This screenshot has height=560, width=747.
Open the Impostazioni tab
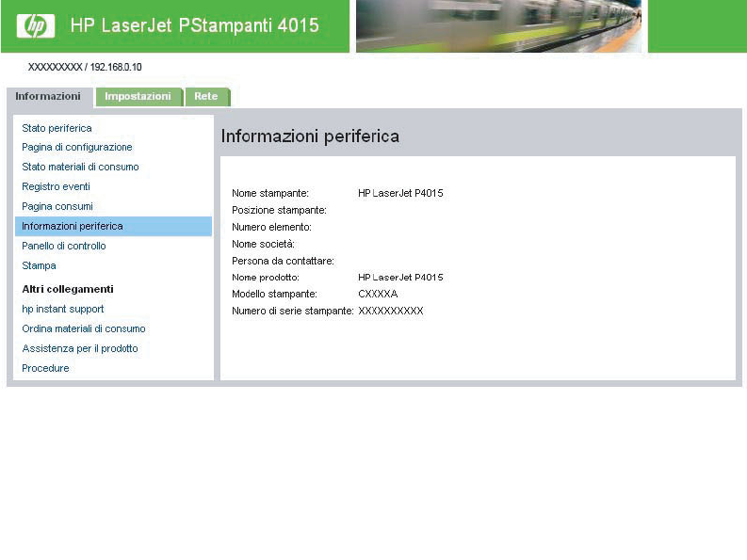pos(138,97)
